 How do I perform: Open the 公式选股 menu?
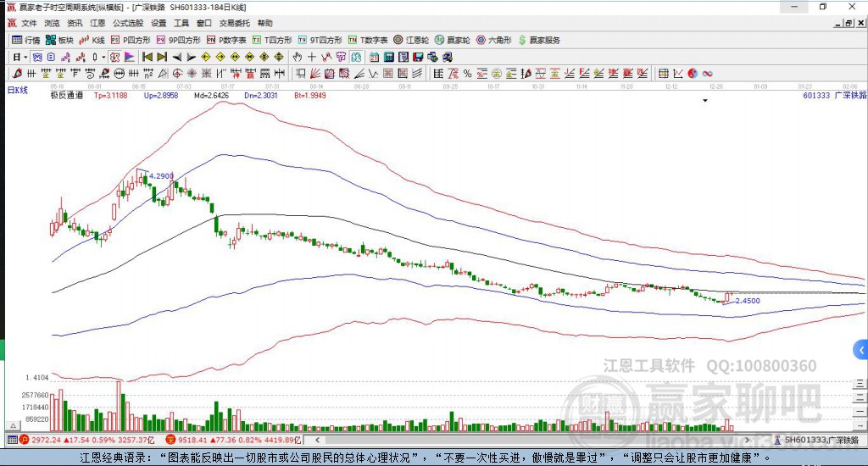click(x=128, y=23)
